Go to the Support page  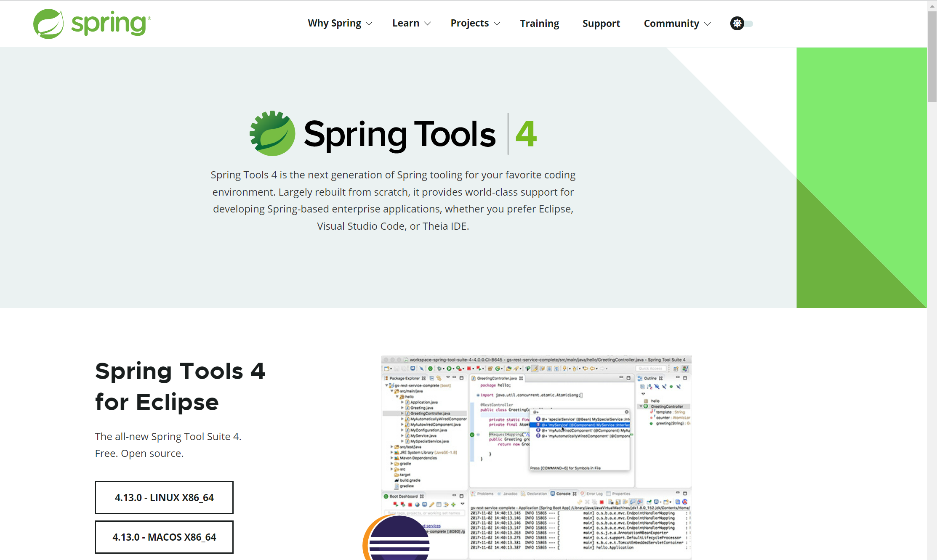(x=601, y=24)
